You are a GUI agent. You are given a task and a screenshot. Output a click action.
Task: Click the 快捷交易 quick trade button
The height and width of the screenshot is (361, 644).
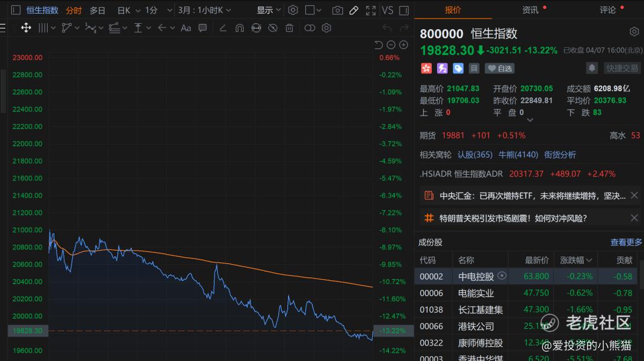(x=622, y=68)
